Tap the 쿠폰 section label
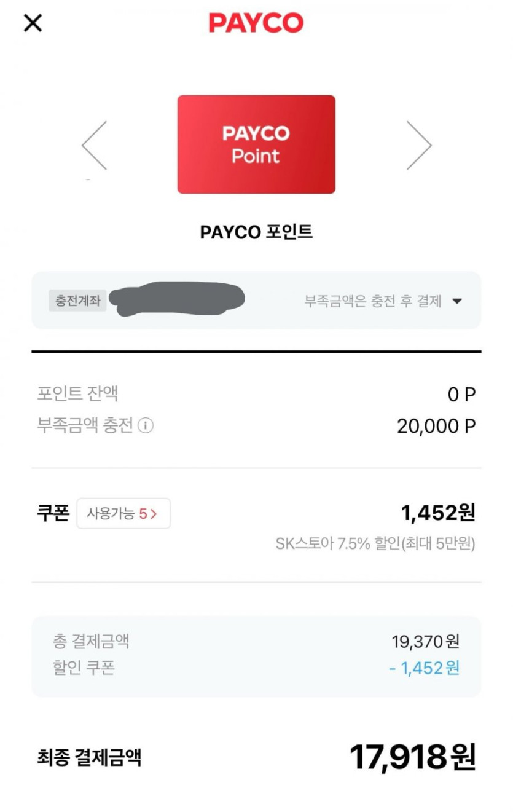The height and width of the screenshot is (812, 513). point(53,513)
